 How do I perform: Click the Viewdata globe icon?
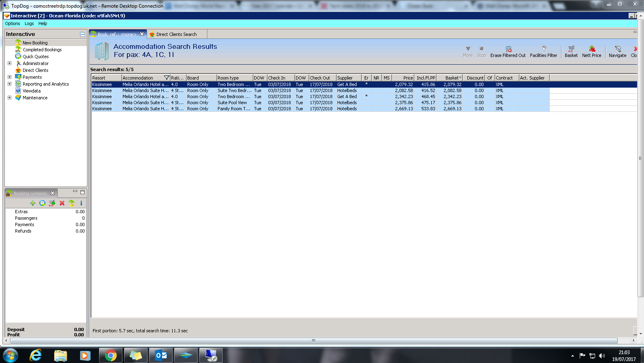click(x=18, y=90)
